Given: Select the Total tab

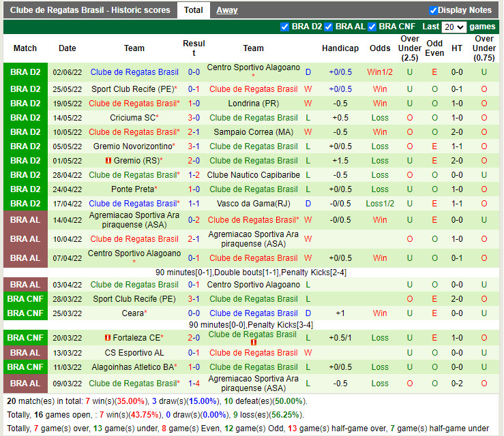Looking at the screenshot, I should [193, 10].
